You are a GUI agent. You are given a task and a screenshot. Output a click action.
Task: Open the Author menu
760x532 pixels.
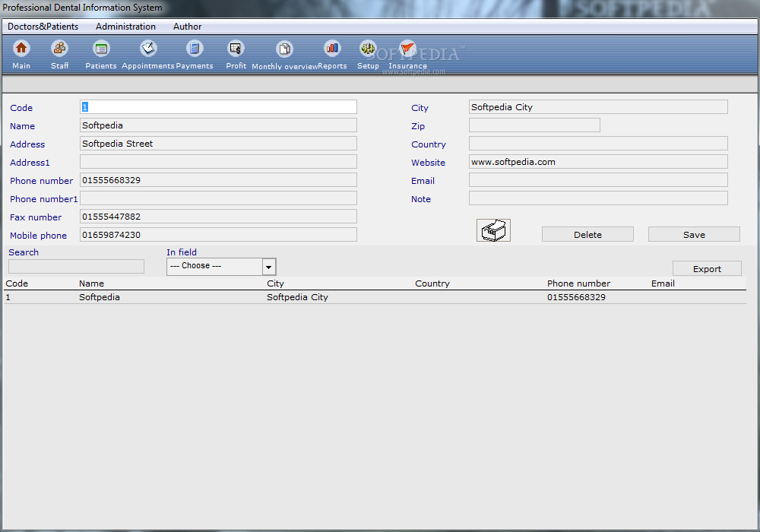tap(187, 27)
